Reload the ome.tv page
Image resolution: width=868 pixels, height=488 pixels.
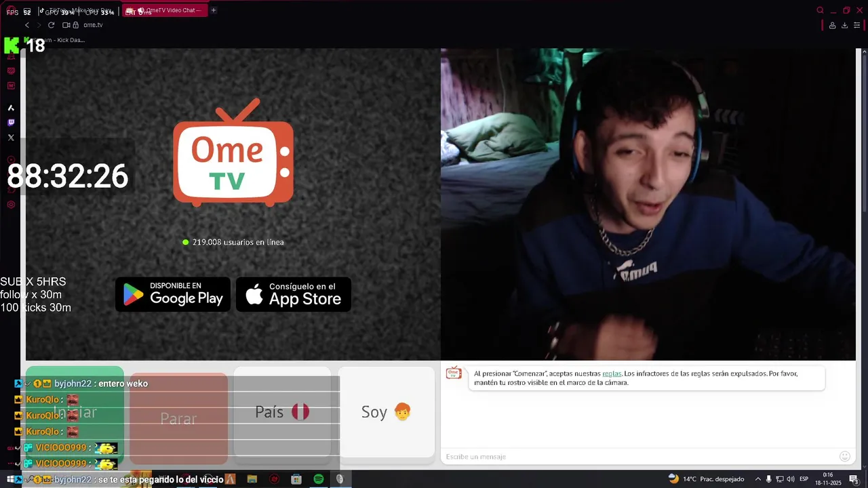[x=51, y=25]
